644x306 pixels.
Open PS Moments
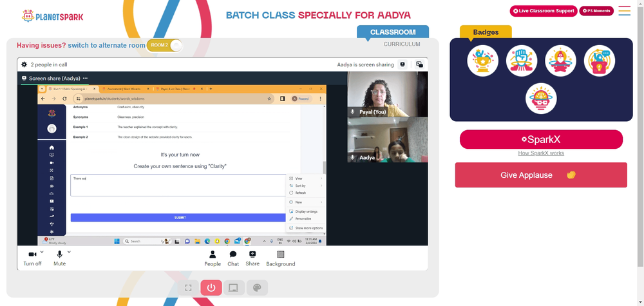click(596, 11)
